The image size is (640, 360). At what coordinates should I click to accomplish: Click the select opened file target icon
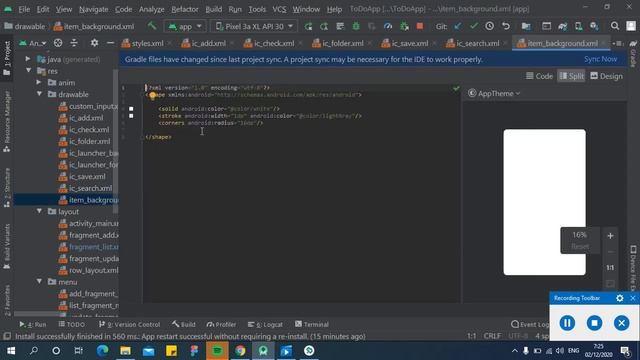[x=58, y=43]
